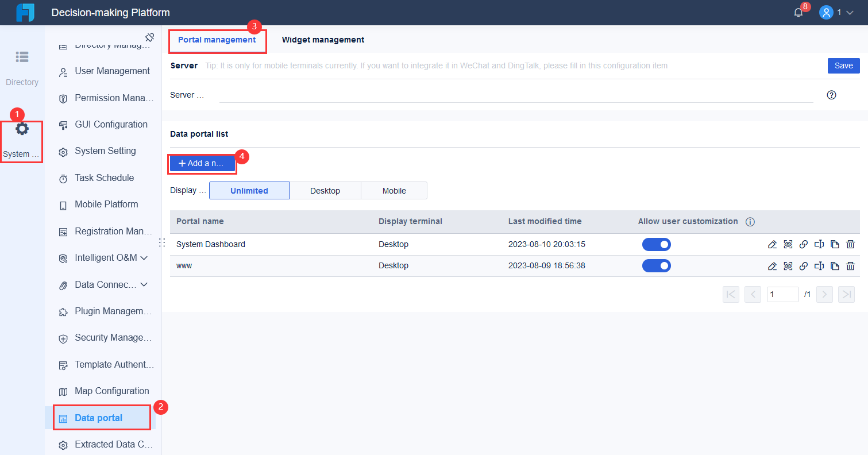The width and height of the screenshot is (868, 455).
Task: Click the page number input field
Action: click(782, 294)
